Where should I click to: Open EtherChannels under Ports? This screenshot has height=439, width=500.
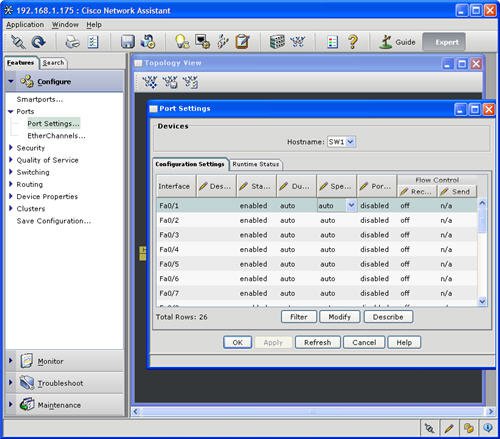click(56, 136)
